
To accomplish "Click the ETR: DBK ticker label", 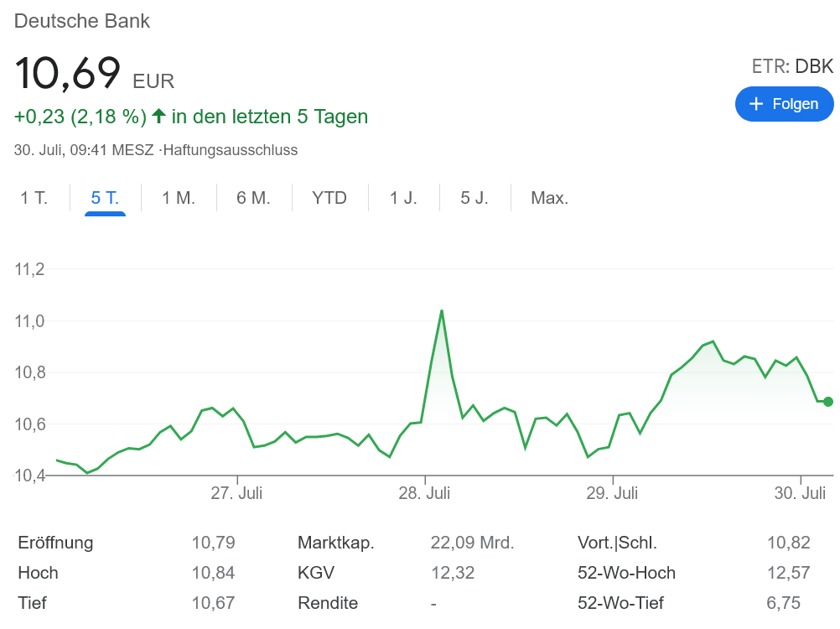I will click(792, 67).
